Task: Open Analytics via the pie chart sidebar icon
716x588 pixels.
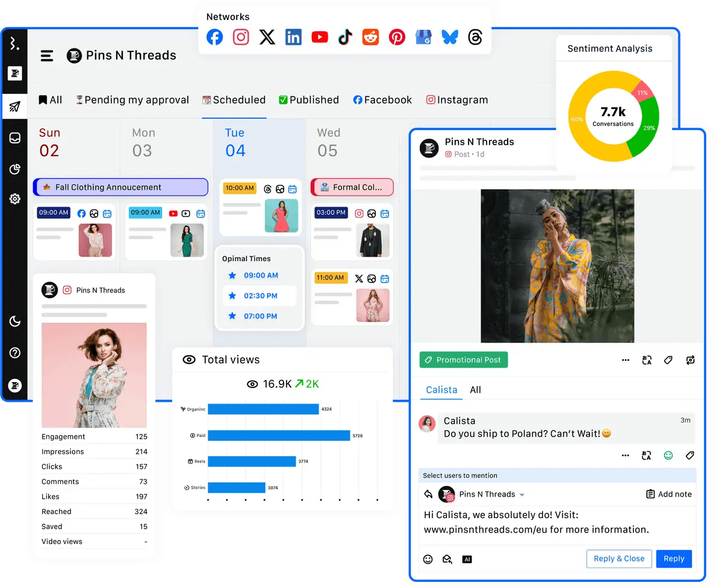Action: pos(15,169)
